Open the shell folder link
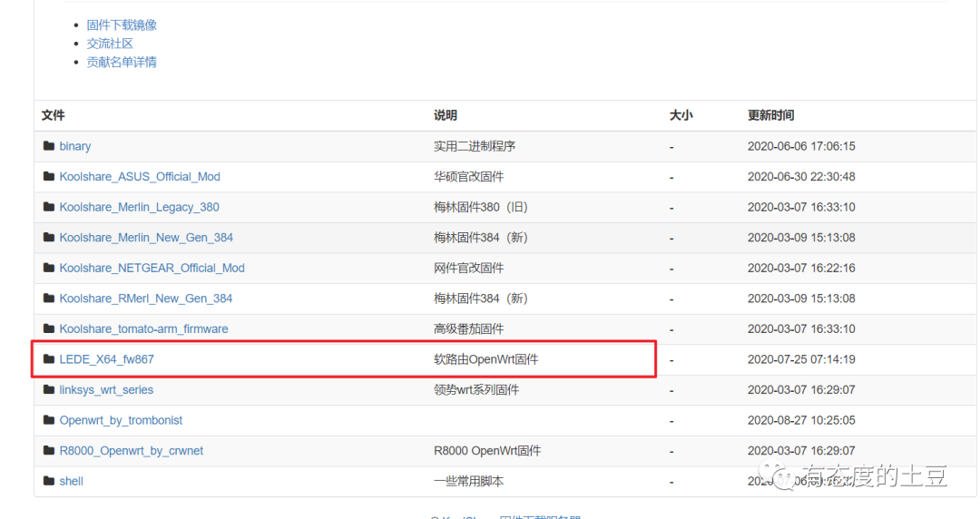The height and width of the screenshot is (519, 980). [x=72, y=482]
